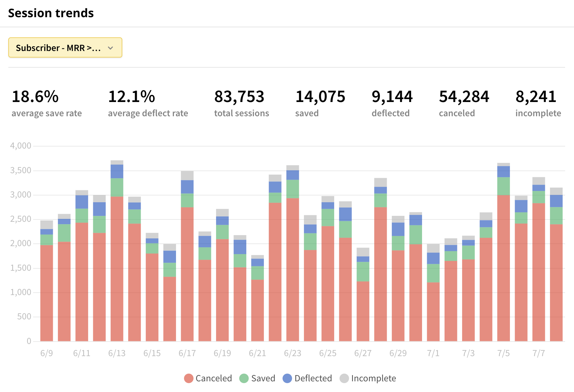The image size is (574, 392).
Task: Click the gray Incomplete legend circle
Action: pyautogui.click(x=344, y=378)
